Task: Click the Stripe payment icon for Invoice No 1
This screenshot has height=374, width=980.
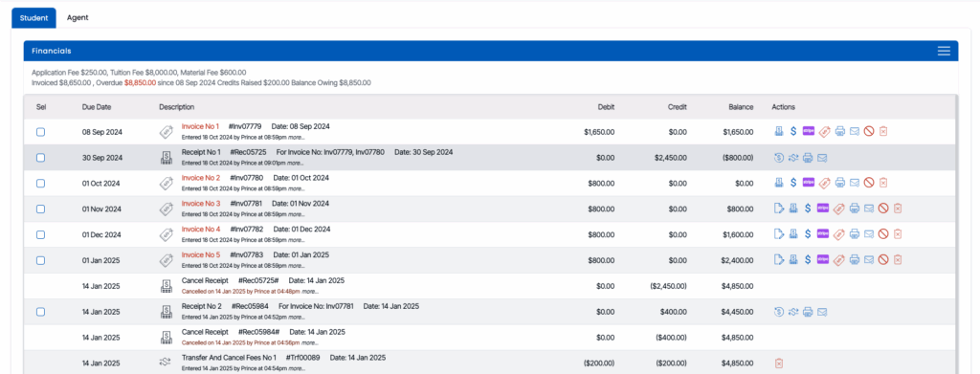Action: coord(808,131)
